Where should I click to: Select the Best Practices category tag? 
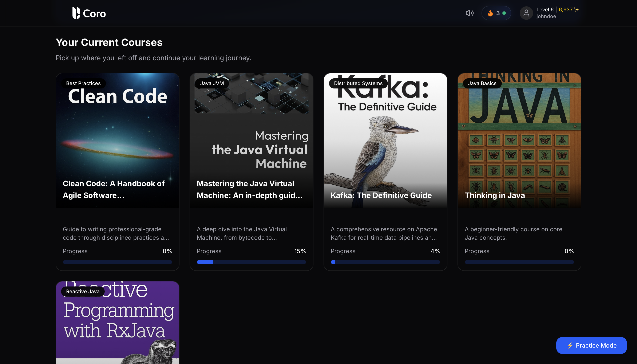click(83, 83)
